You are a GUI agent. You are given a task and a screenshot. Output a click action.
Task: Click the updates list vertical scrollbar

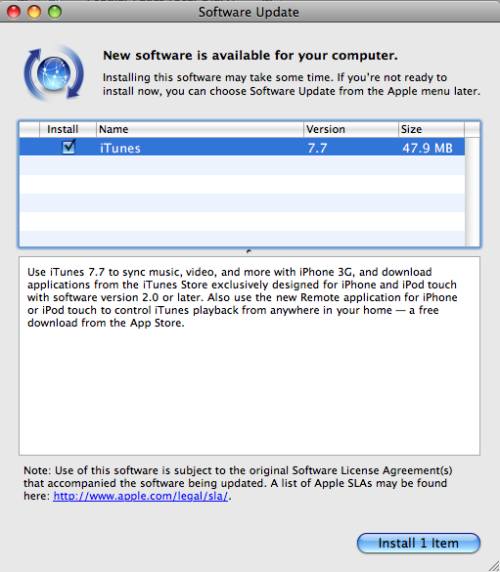472,192
